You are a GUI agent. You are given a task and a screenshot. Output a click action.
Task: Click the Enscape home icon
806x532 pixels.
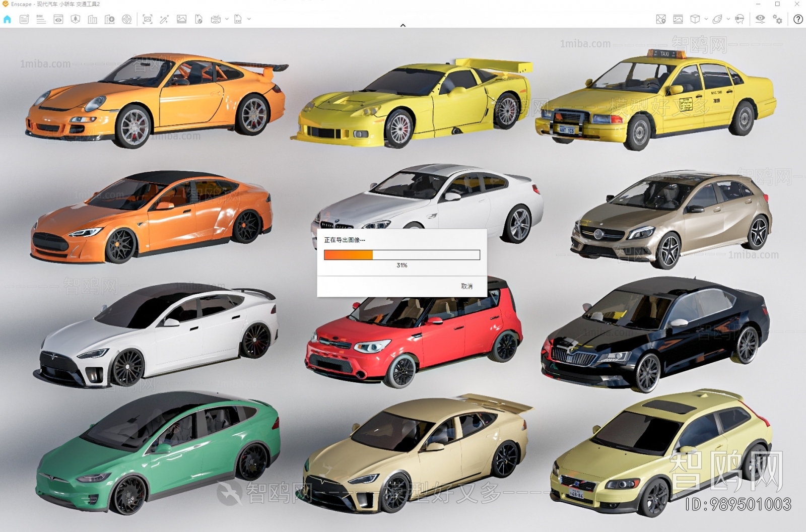coord(7,20)
